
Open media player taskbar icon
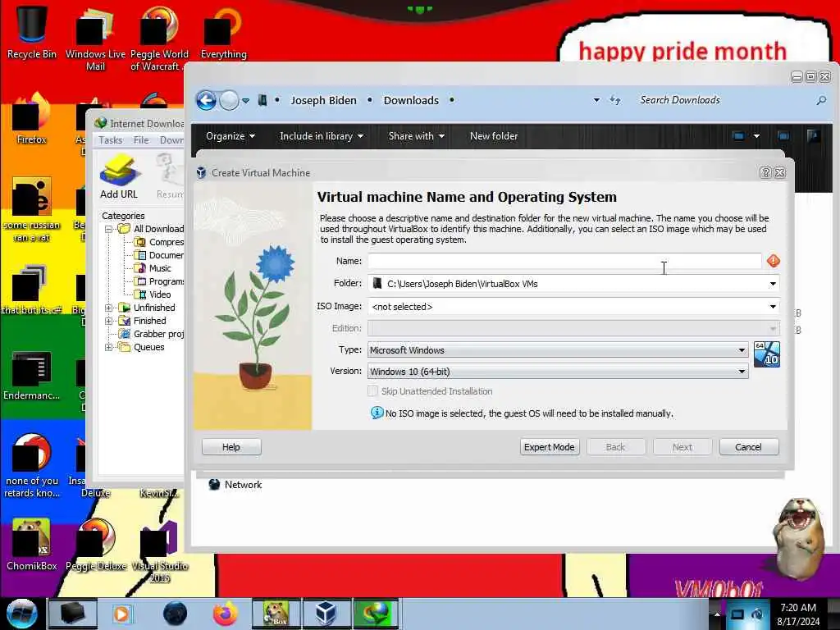121,614
